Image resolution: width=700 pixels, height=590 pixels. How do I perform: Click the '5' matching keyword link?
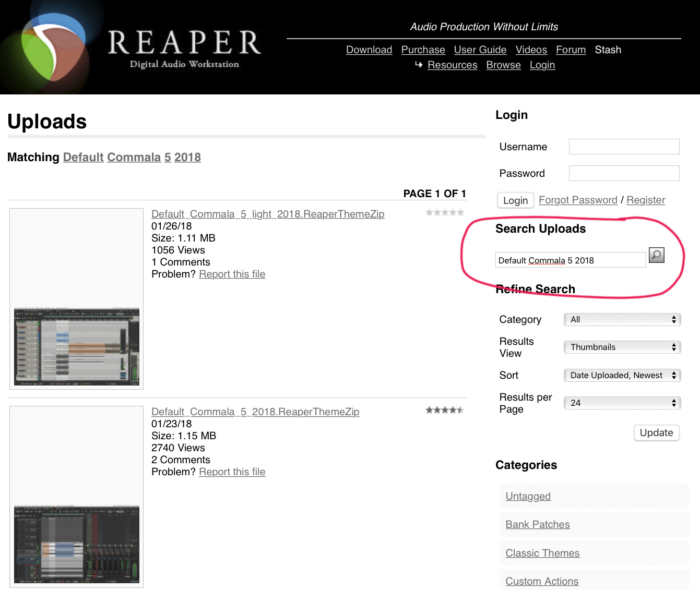click(168, 157)
